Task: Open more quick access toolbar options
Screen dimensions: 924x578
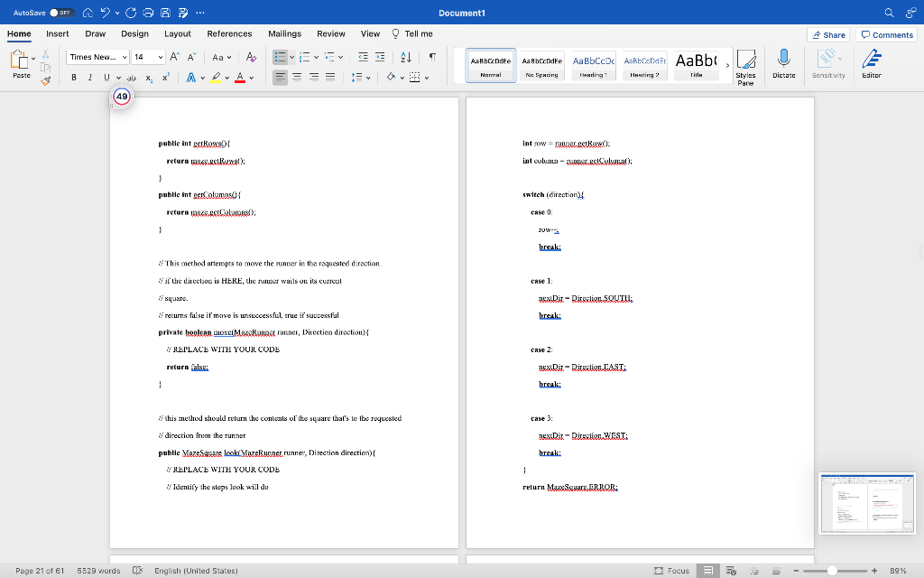Action: (x=200, y=13)
